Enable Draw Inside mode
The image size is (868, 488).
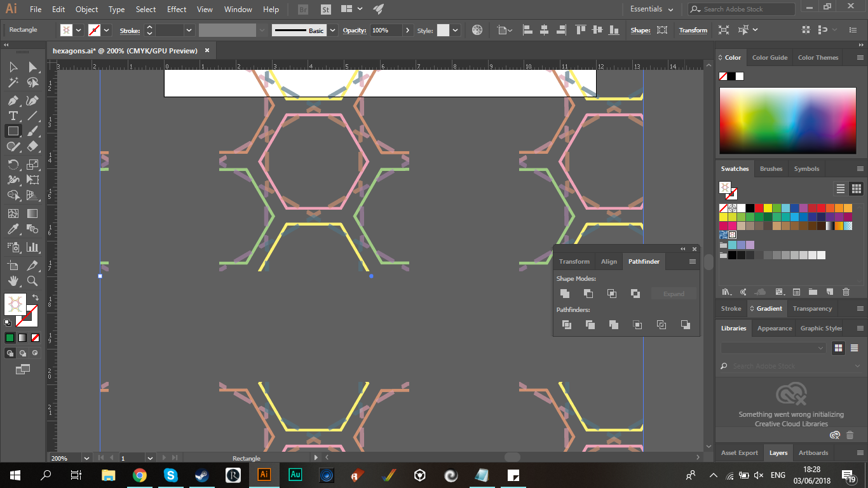36,353
